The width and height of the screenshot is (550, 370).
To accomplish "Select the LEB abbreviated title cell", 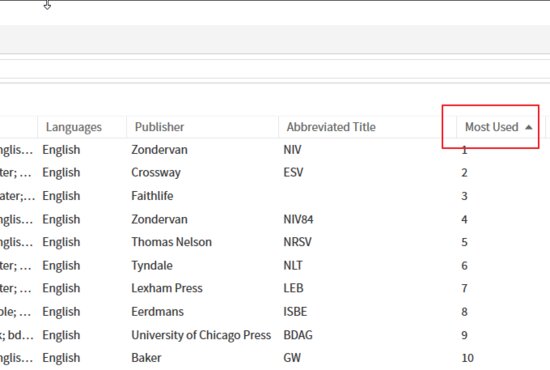I will 293,288.
